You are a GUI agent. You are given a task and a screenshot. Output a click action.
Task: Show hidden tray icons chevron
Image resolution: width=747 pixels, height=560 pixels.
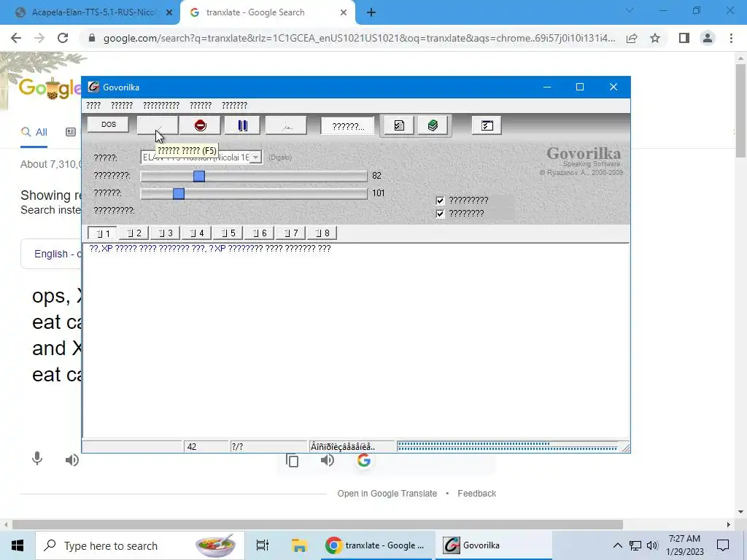[617, 545]
